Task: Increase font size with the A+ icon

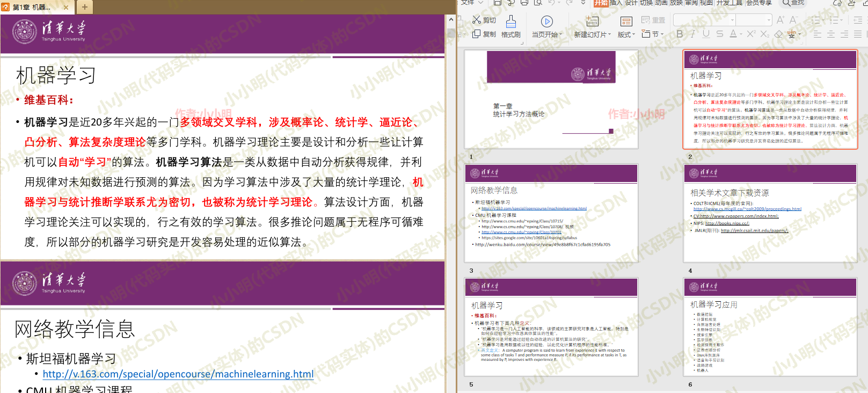Action: pos(781,20)
